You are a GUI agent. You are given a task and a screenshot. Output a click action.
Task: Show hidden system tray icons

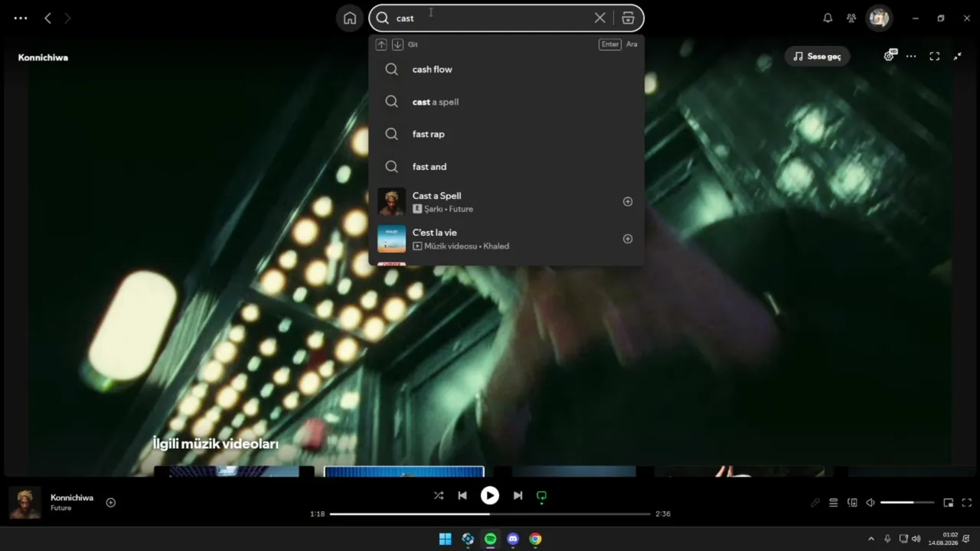click(x=871, y=539)
